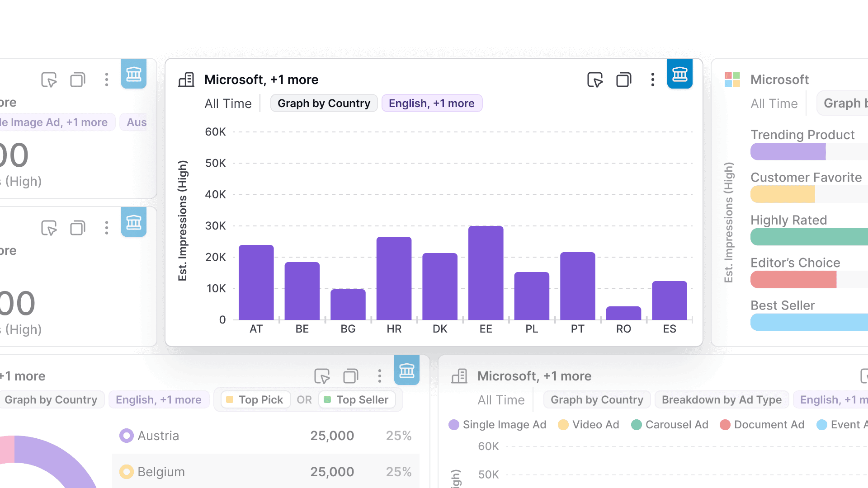Click the Austria row in the country list
The height and width of the screenshot is (488, 868).
(266, 435)
